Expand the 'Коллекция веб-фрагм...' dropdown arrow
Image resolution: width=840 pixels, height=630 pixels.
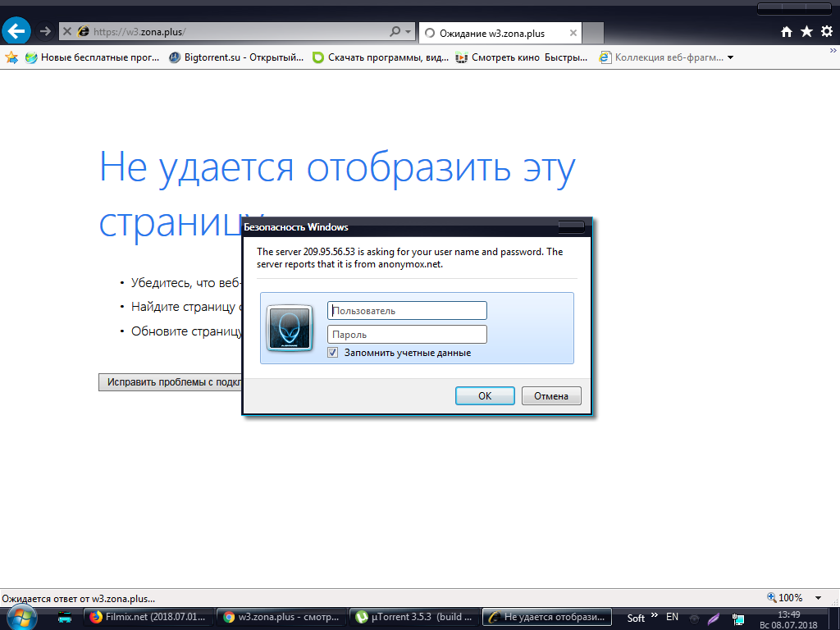(x=730, y=57)
